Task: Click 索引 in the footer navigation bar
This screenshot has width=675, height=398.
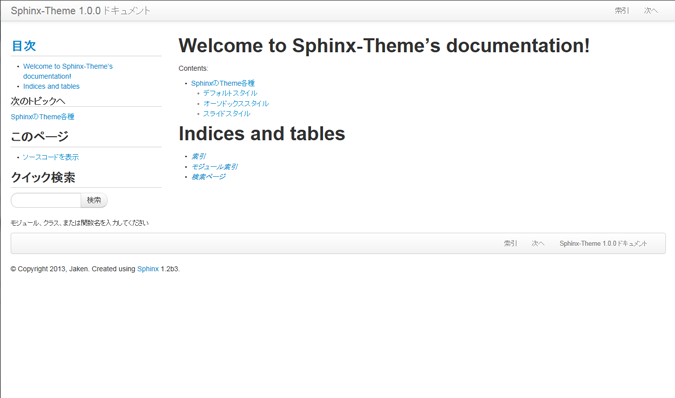Action: pyautogui.click(x=511, y=244)
